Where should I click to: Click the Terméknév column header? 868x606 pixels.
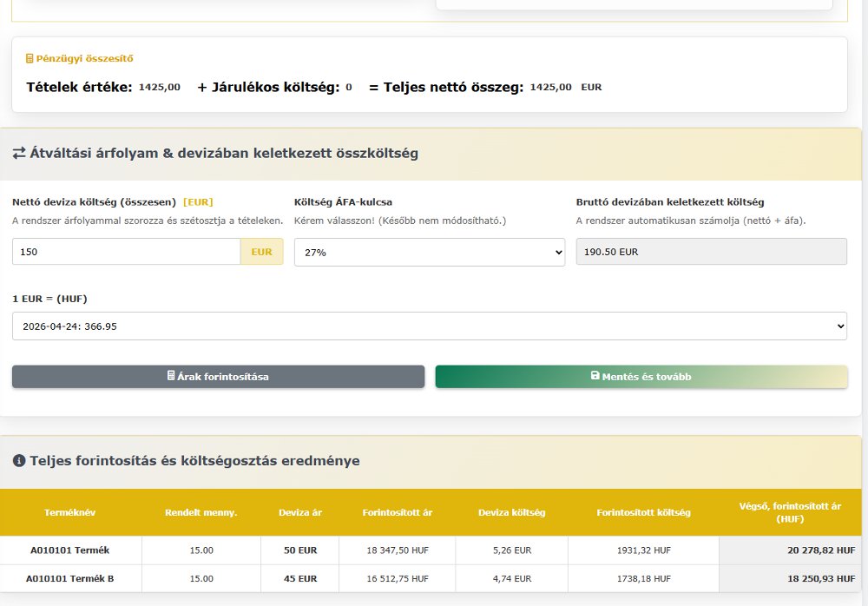70,512
